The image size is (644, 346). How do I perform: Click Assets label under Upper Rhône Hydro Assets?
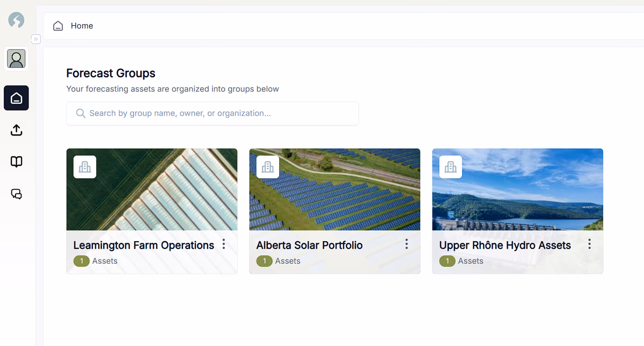pos(471,261)
